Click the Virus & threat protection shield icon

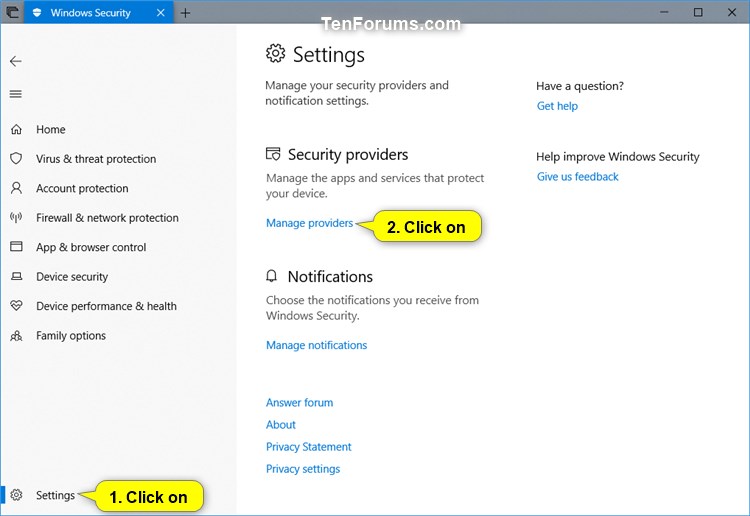16,158
